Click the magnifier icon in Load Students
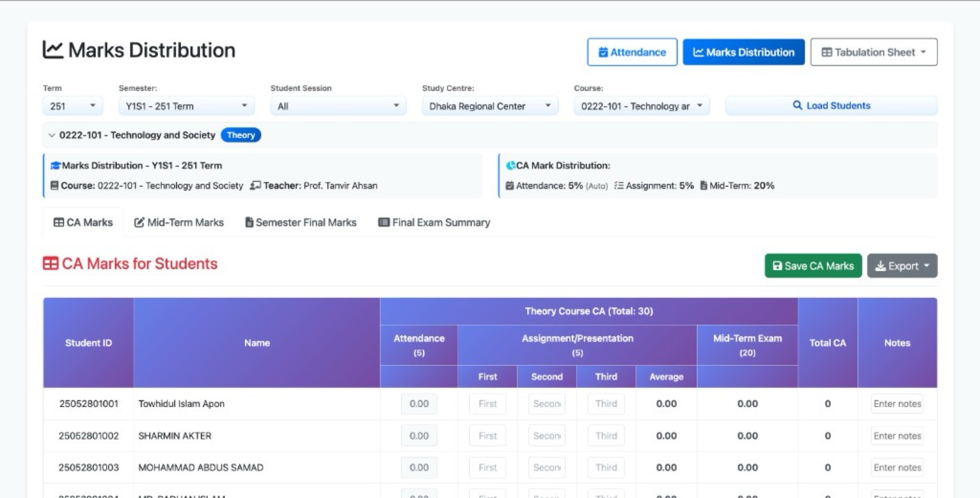The width and height of the screenshot is (980, 498). pyautogui.click(x=797, y=105)
